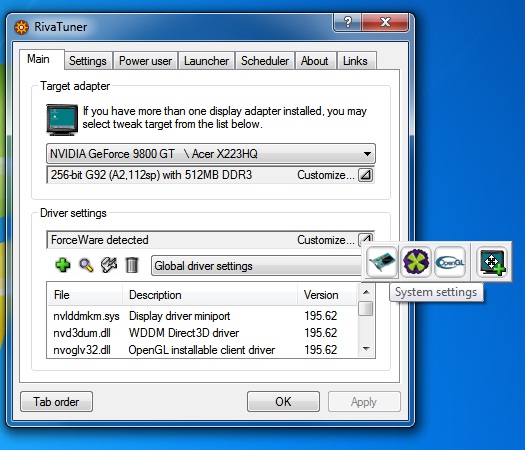
Task: Click the trash can delete icon
Action: coord(132,266)
